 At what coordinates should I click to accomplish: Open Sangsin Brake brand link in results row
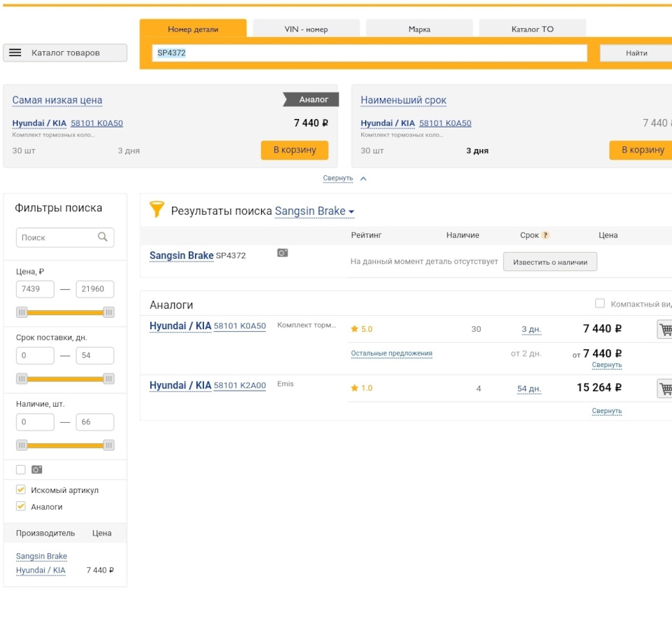pos(181,256)
